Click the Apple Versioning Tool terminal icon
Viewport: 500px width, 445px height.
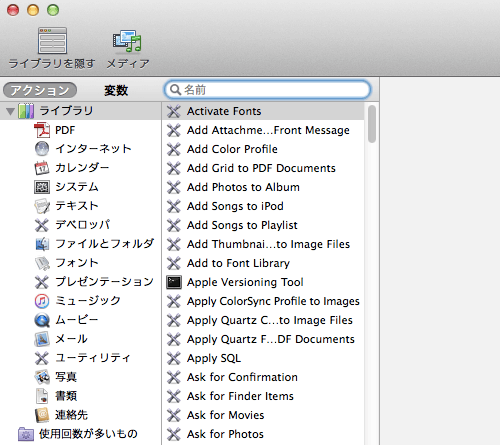(174, 282)
